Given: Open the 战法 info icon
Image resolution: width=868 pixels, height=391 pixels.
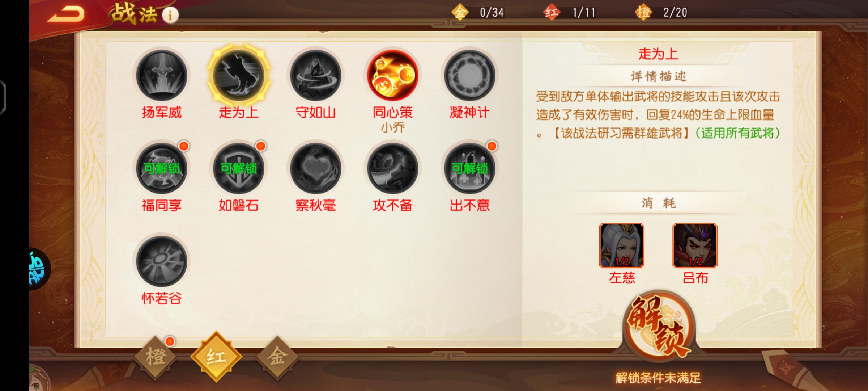Looking at the screenshot, I should tap(170, 15).
